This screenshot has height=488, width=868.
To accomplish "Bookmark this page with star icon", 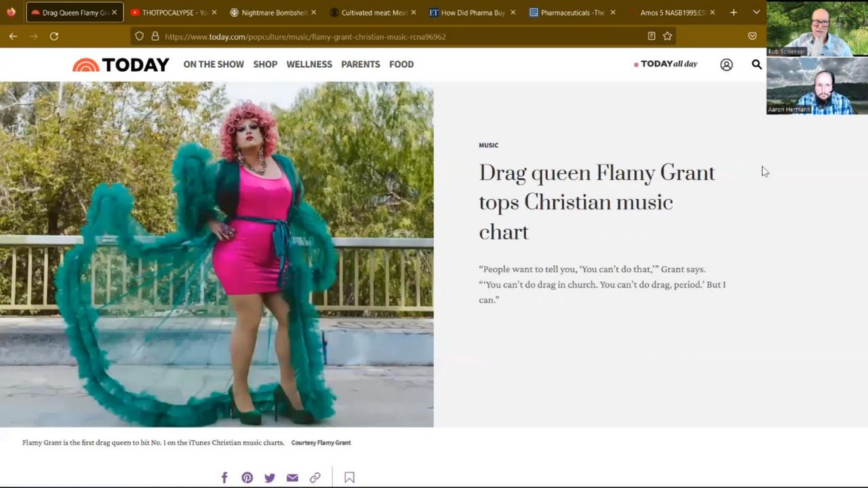I will click(x=667, y=36).
